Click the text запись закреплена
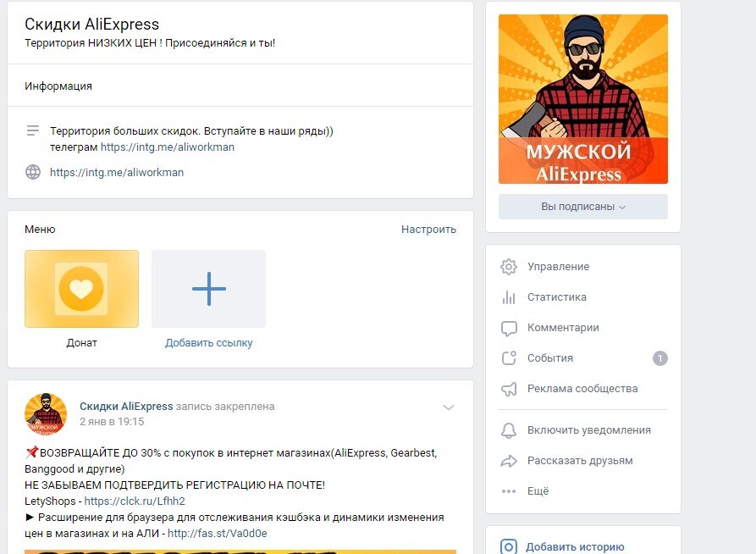The width and height of the screenshot is (756, 554). pos(225,407)
